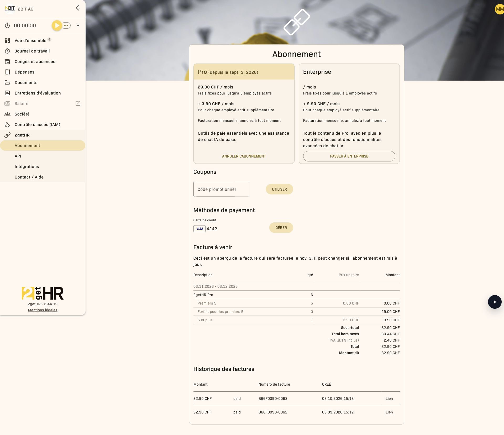Screen dimensions: 504x435
Task: Click the stopwatch icon beside 00:00:00
Action: coord(7,25)
